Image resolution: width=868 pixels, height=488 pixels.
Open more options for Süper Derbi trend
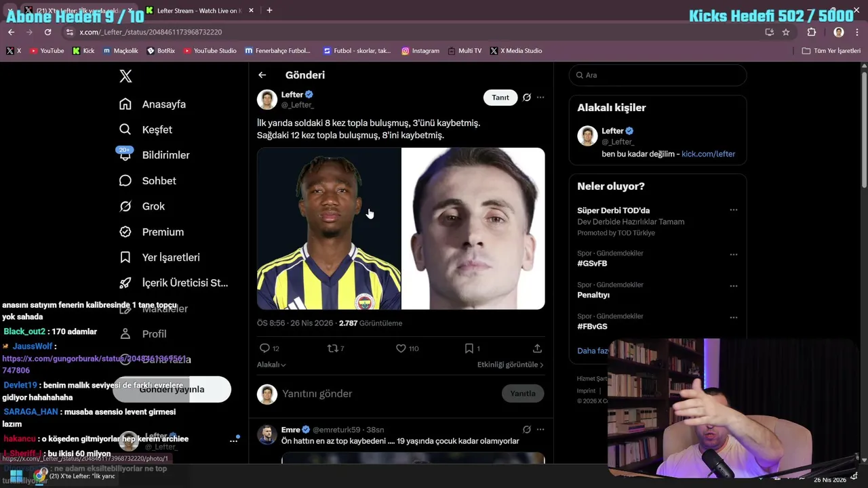coord(733,210)
